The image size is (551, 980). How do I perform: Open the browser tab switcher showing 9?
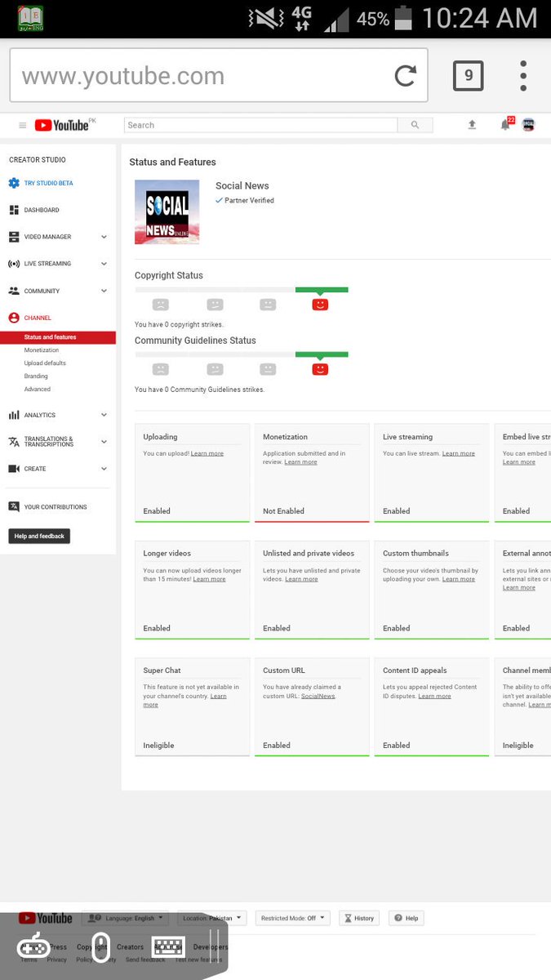coord(469,76)
